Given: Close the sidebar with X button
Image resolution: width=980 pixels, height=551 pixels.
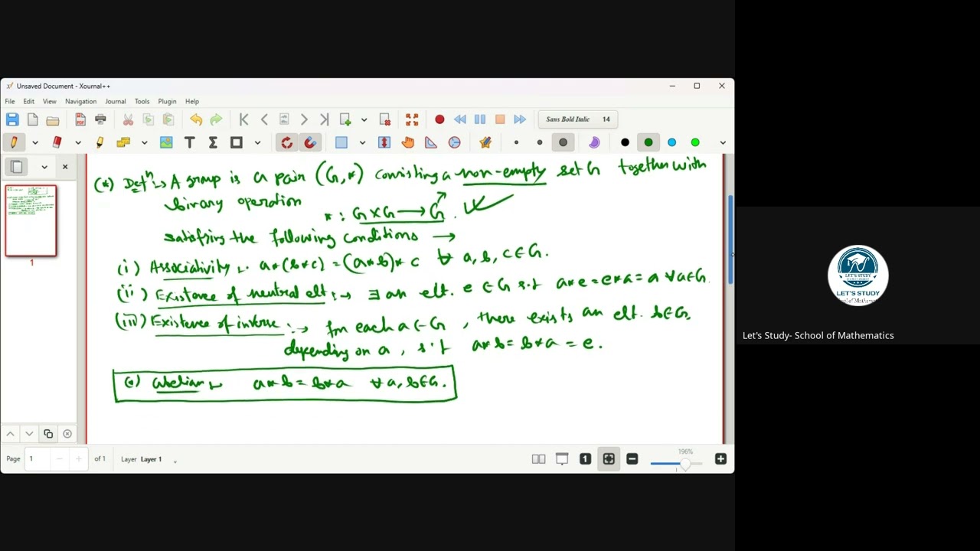Looking at the screenshot, I should click(65, 167).
